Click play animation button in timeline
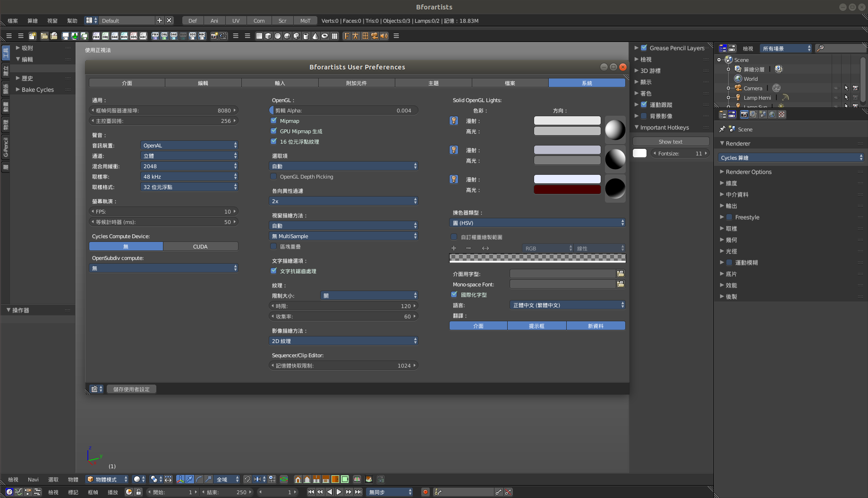 tap(339, 492)
